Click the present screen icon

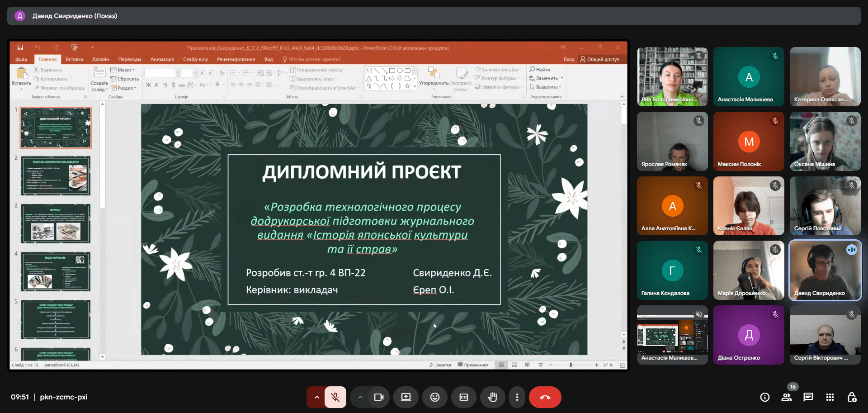click(406, 397)
